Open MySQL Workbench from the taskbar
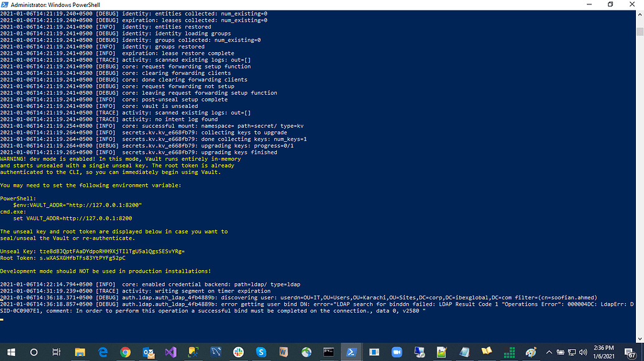The image size is (644, 361). coord(216,352)
